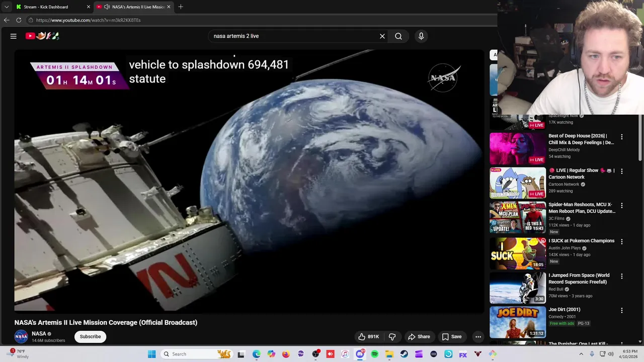Open Joe Dirt movie thumbnail

click(518, 322)
